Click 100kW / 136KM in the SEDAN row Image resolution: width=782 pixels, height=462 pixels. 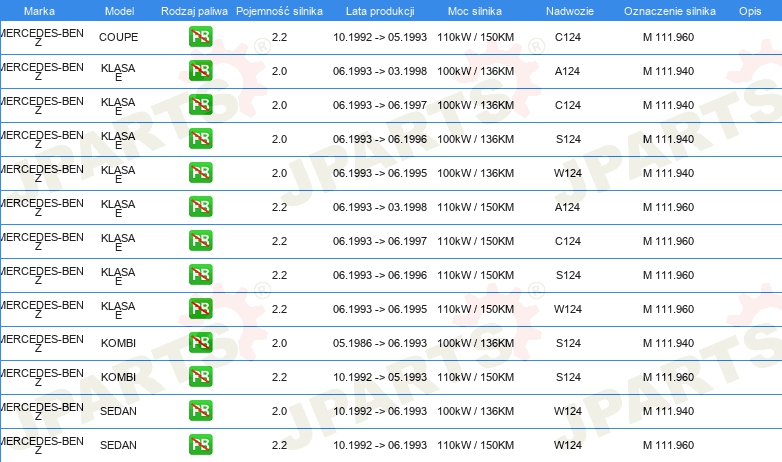(476, 411)
